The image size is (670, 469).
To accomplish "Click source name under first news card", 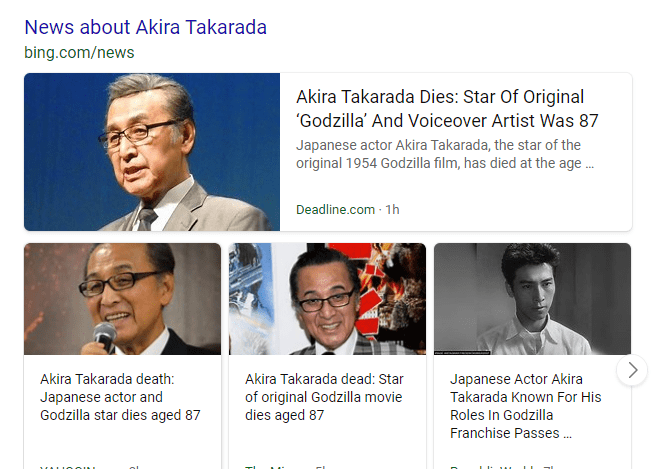I will tap(68, 466).
